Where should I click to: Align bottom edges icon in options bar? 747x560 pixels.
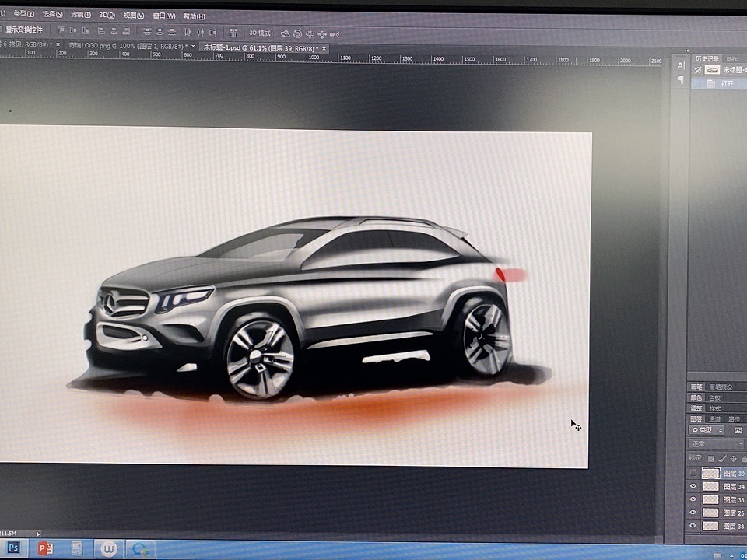[x=86, y=31]
